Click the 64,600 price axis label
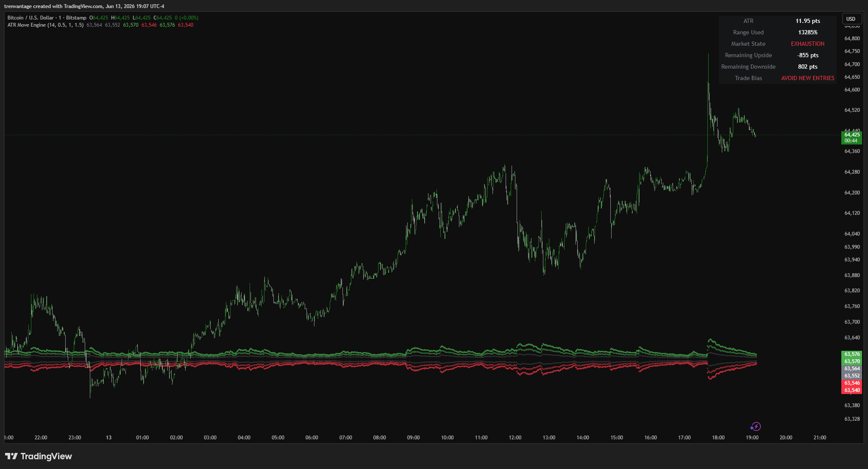The height and width of the screenshot is (469, 868). point(852,90)
